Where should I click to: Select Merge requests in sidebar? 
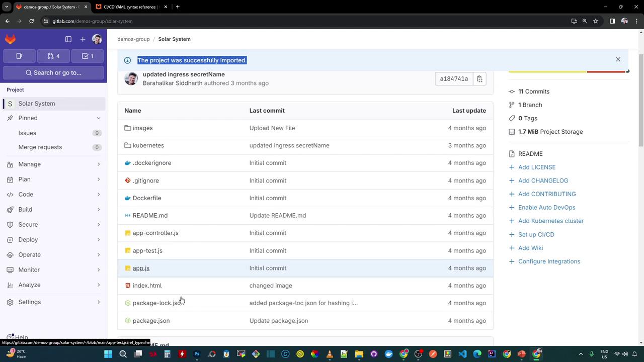[40, 147]
